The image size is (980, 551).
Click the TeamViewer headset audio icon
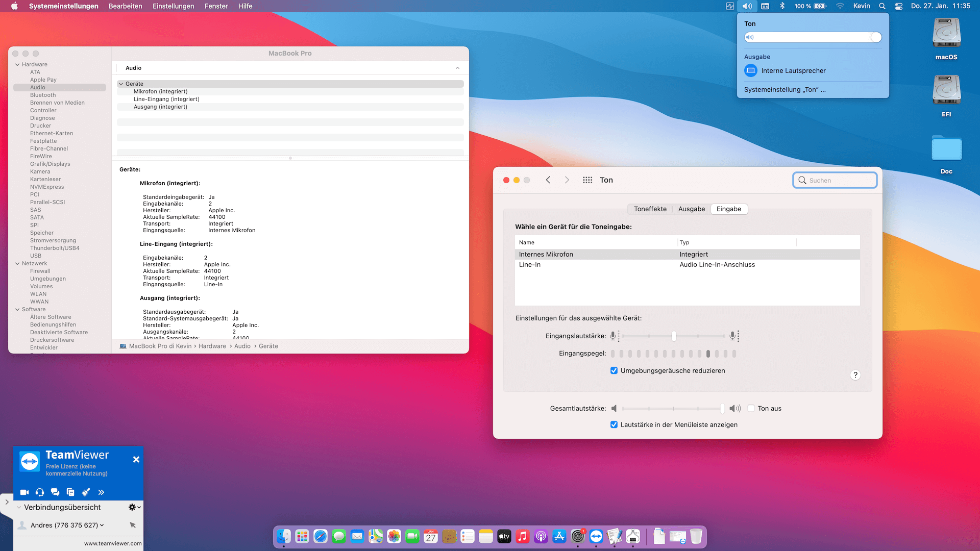[x=40, y=492]
